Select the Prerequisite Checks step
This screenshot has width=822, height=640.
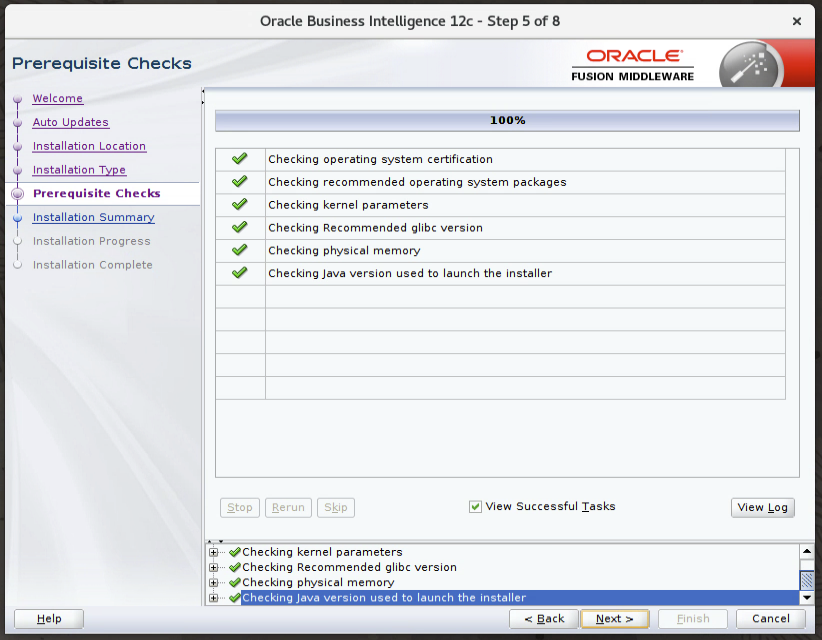point(96,193)
